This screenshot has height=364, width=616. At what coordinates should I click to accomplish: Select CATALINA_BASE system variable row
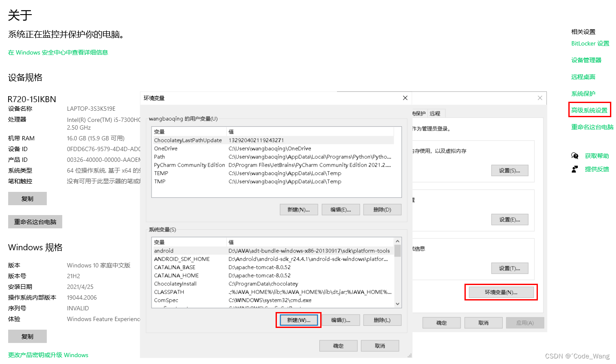273,267
